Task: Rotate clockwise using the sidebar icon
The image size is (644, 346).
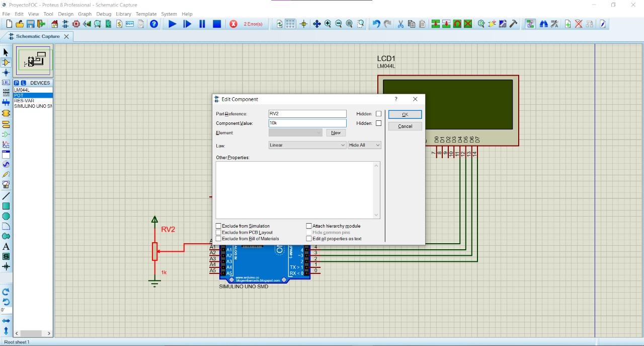Action: pos(6,292)
